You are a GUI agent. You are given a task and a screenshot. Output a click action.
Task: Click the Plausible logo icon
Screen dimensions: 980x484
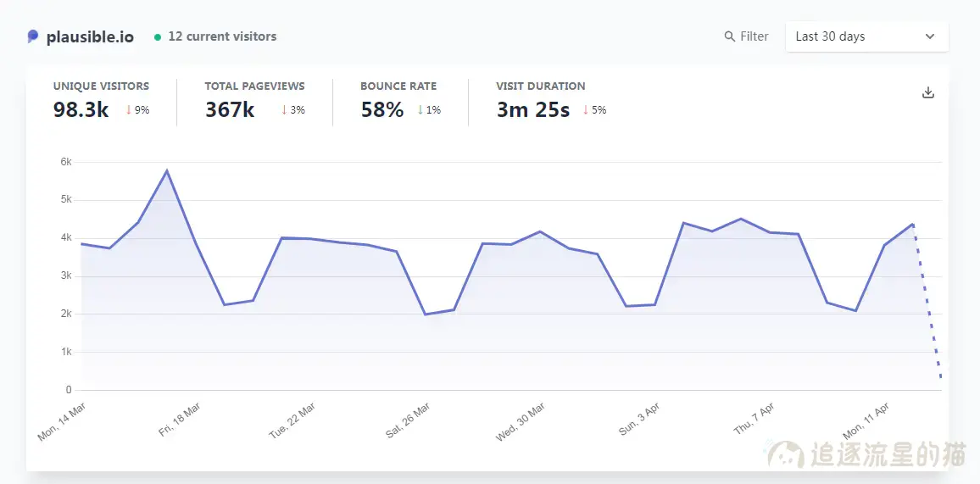coord(33,36)
